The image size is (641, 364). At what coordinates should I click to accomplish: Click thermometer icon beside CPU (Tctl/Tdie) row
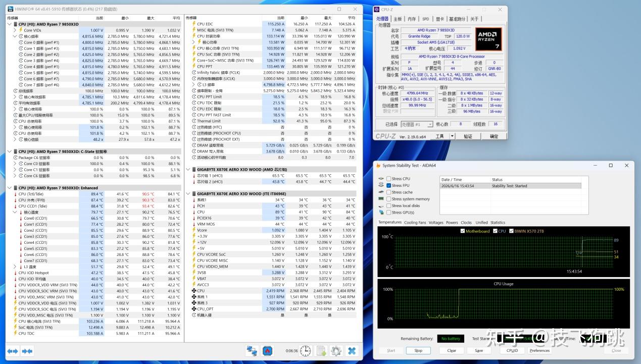15,194
